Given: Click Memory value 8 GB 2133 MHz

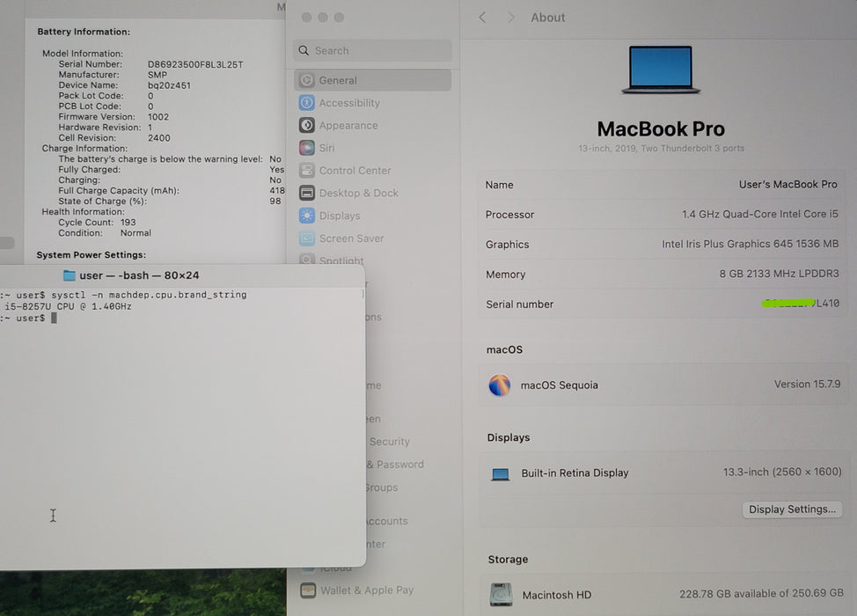Looking at the screenshot, I should tap(779, 274).
